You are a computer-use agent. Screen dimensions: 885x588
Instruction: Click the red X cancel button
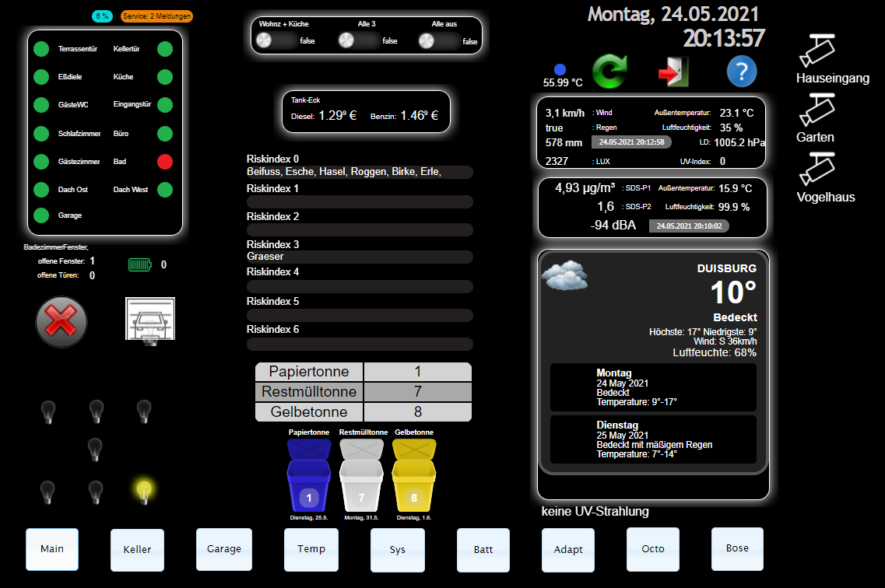point(61,321)
